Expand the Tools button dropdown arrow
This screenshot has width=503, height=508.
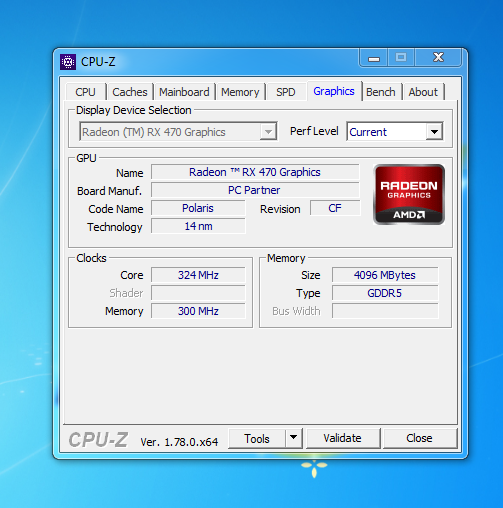tap(293, 437)
